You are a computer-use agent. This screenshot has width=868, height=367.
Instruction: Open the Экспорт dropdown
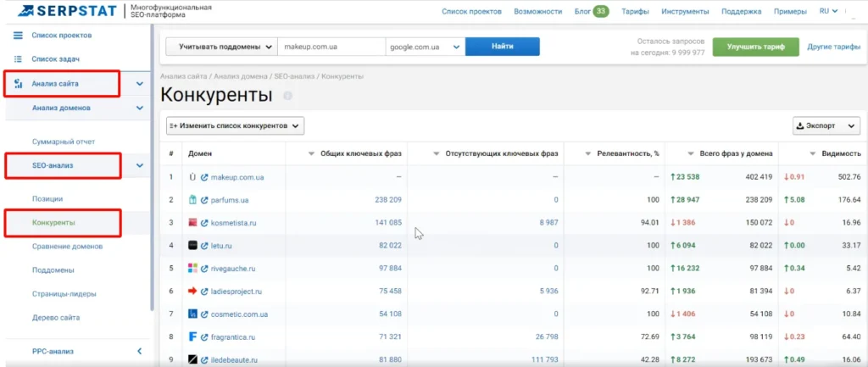[826, 125]
